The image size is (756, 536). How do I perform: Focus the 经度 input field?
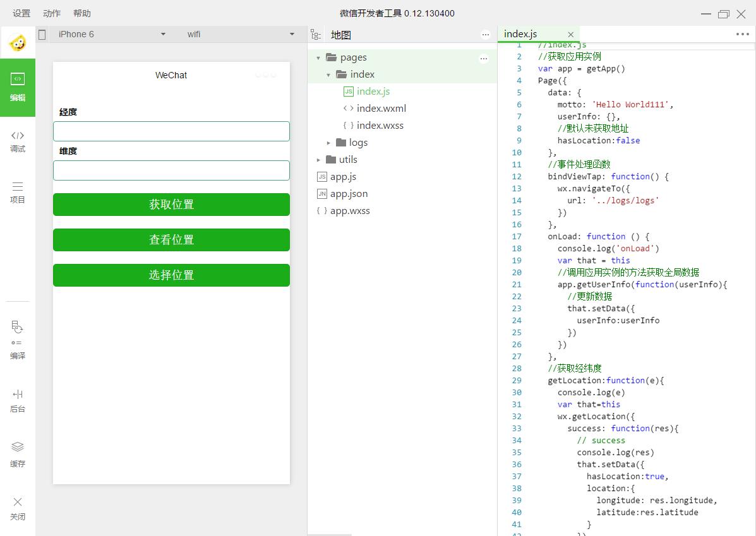point(171,131)
